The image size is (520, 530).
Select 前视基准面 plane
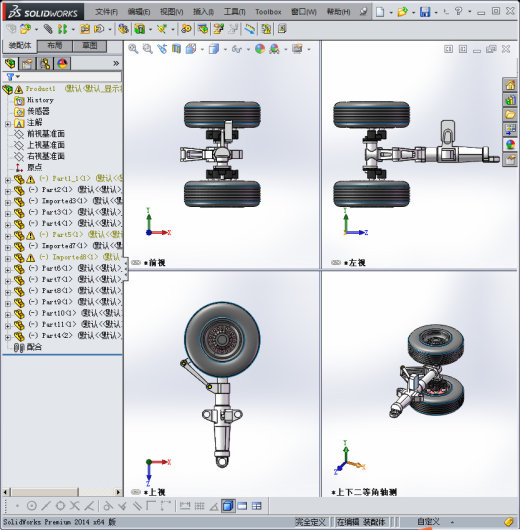pyautogui.click(x=46, y=134)
